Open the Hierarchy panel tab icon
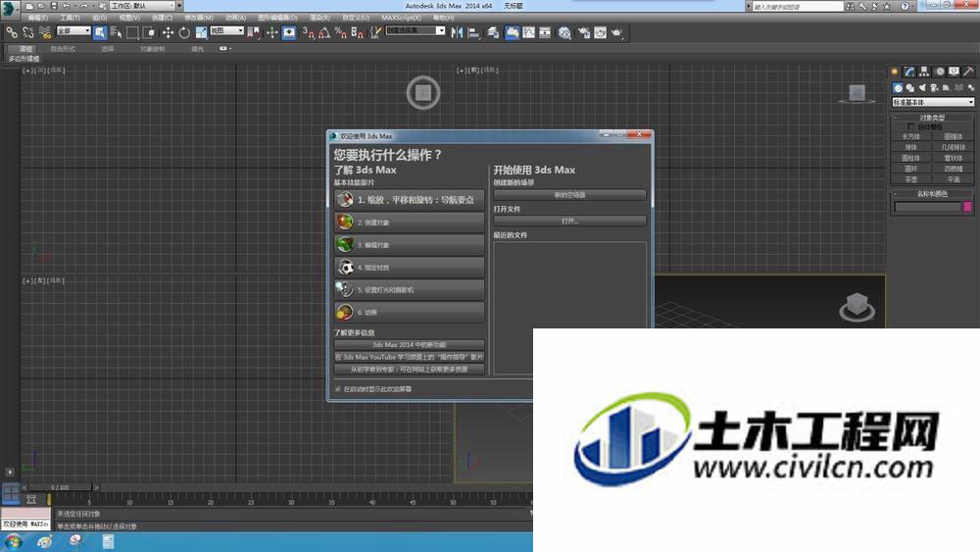The image size is (980, 552). tap(924, 72)
